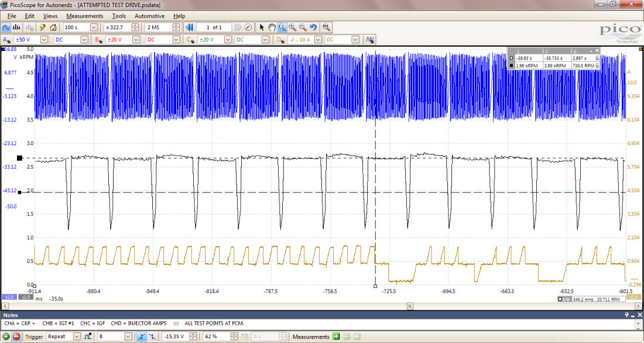Click the 62 % pre-trigger stepper
Screen dimensions: 644x343
point(234,337)
